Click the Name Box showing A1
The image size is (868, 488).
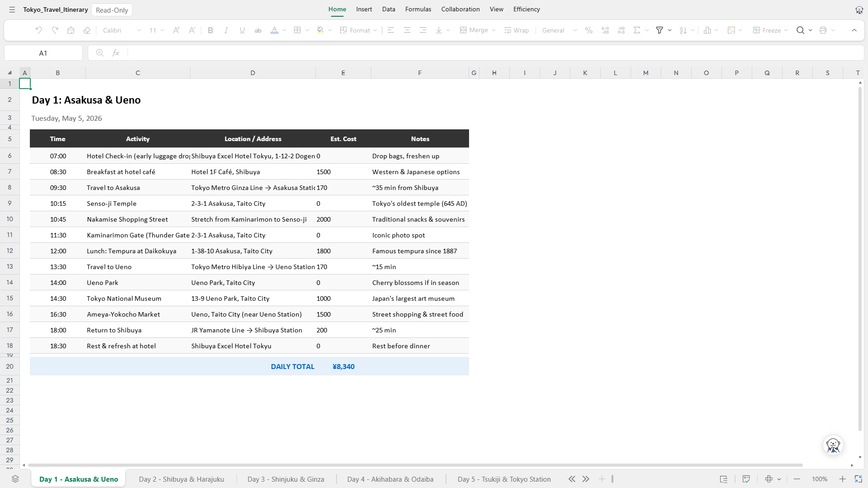click(x=43, y=53)
